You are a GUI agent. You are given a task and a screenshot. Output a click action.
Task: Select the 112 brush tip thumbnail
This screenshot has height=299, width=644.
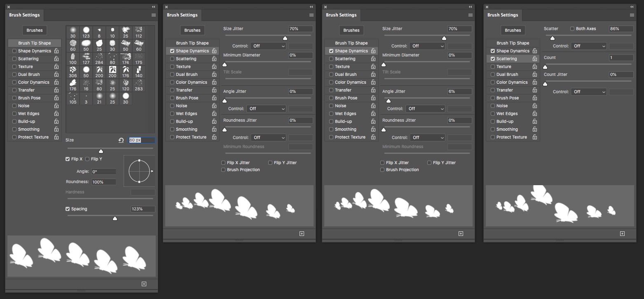pyautogui.click(x=139, y=32)
